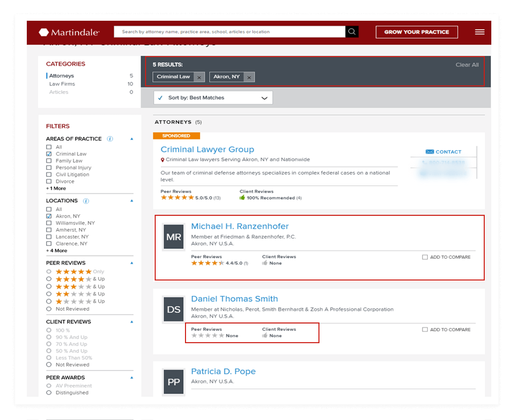This screenshot has height=420, width=509.
Task: Remove the Akron, NY filter tag
Action: point(249,77)
